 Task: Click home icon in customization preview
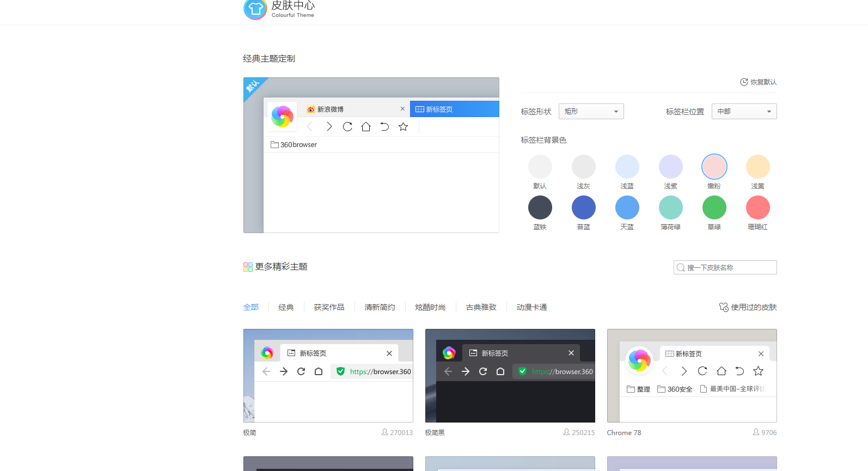[366, 127]
